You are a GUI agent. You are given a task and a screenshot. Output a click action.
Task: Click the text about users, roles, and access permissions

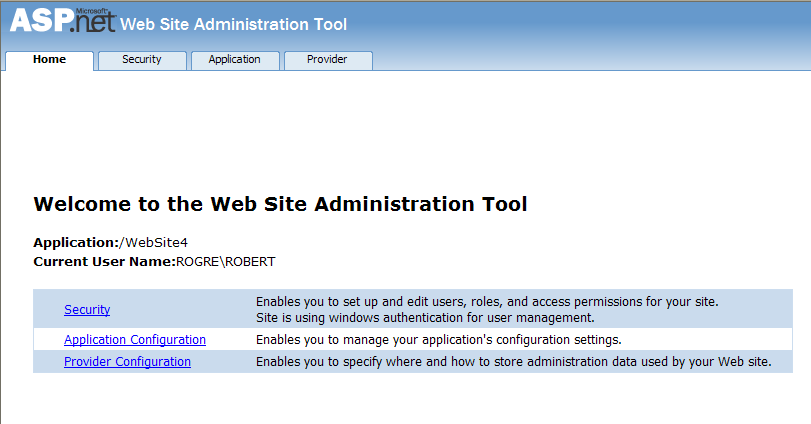[487, 302]
